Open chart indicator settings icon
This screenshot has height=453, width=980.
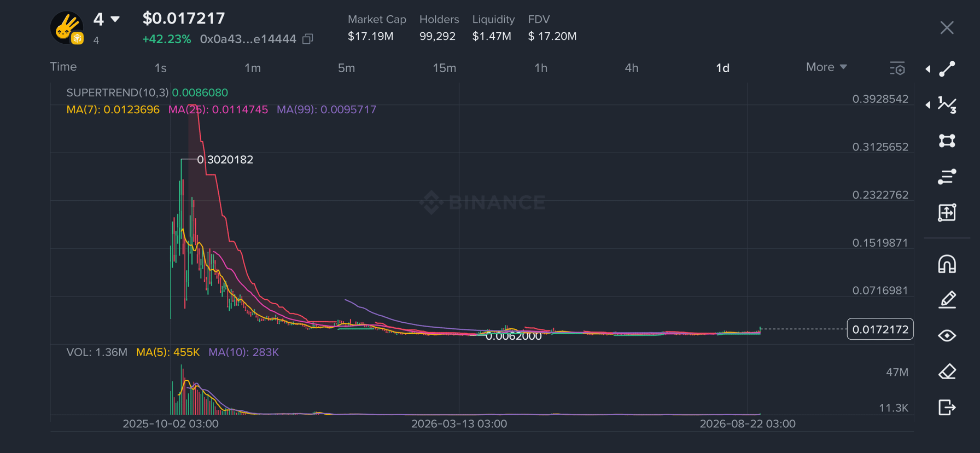pyautogui.click(x=897, y=68)
